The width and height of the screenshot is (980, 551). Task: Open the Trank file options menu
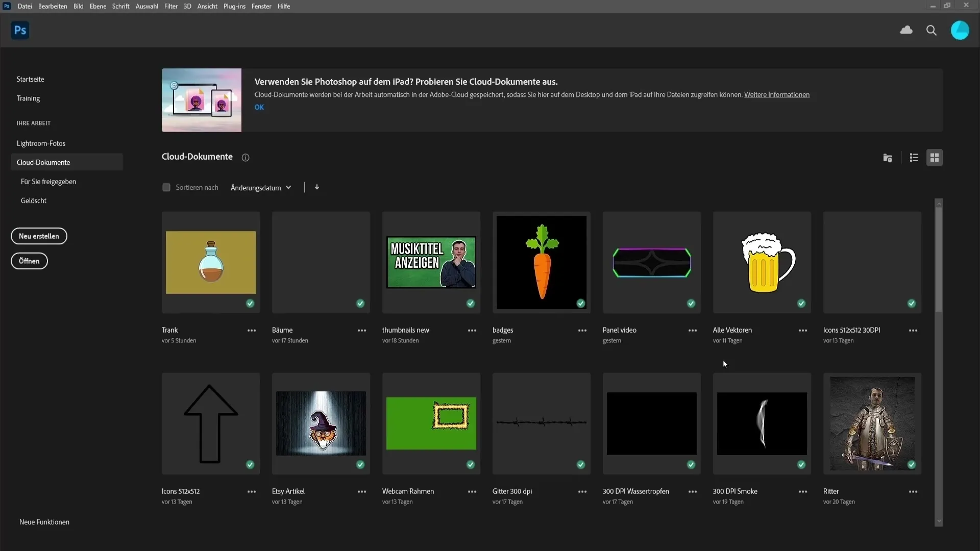coord(251,330)
